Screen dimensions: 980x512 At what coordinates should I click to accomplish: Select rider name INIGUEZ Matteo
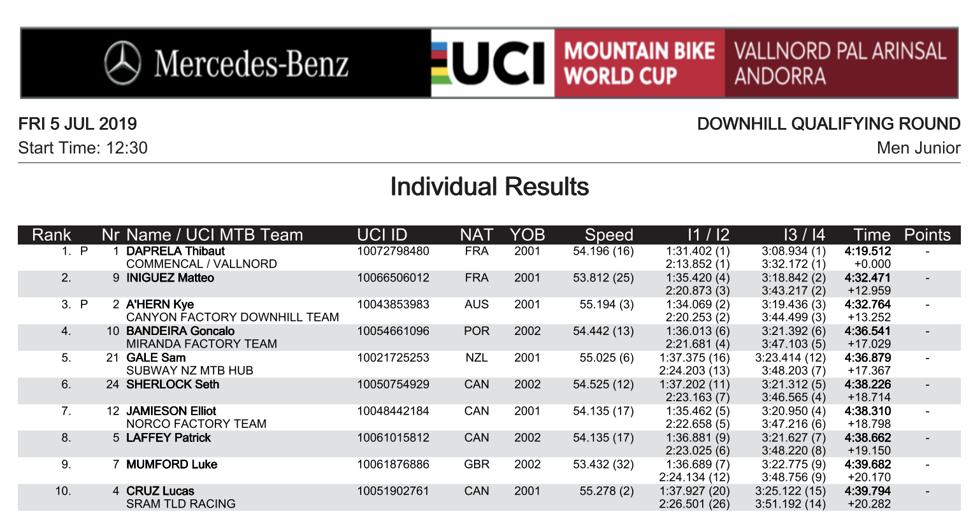point(170,278)
